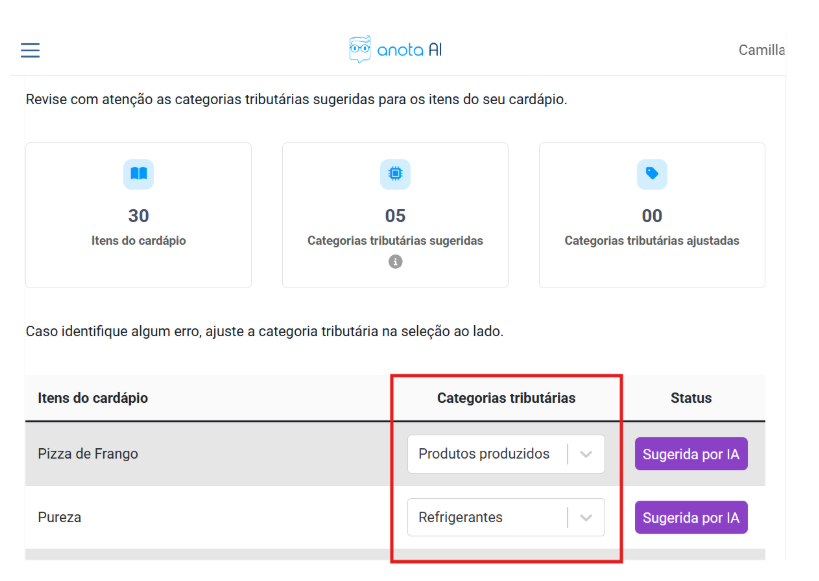Click the Status column header
This screenshot has height=581, width=819.
click(x=691, y=398)
